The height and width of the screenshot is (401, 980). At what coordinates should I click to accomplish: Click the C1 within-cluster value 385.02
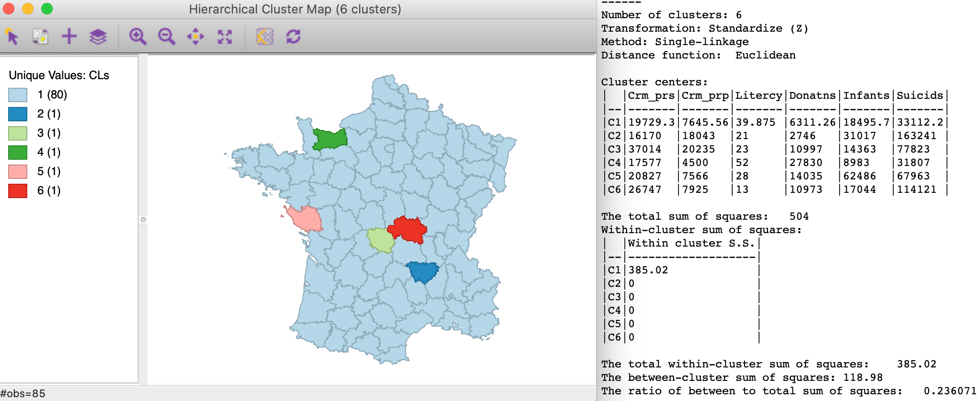pyautogui.click(x=648, y=270)
